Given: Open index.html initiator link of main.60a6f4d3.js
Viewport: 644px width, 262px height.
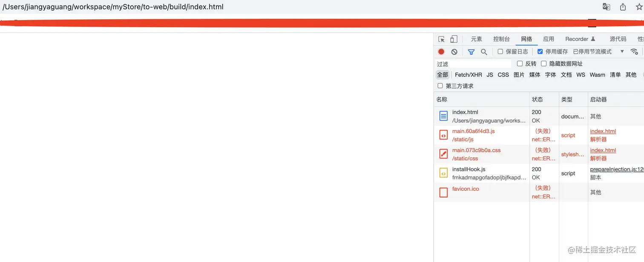Looking at the screenshot, I should pyautogui.click(x=603, y=131).
